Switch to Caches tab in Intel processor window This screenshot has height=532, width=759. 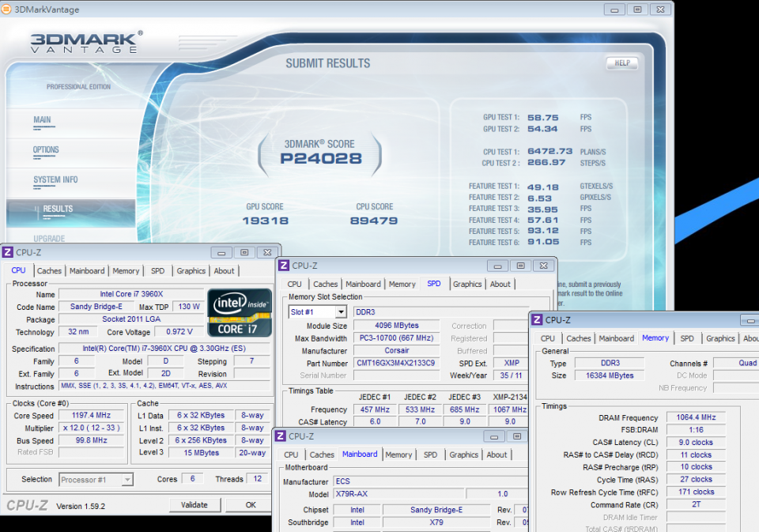49,271
